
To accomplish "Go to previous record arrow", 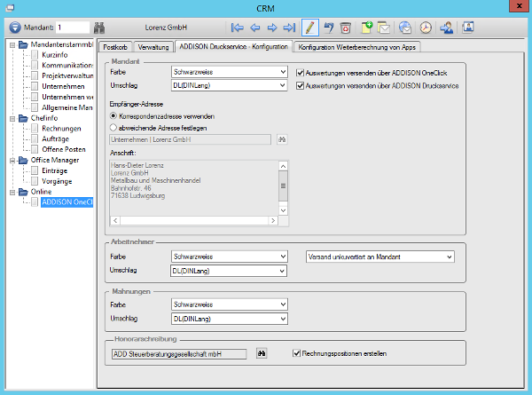I will pos(255,28).
